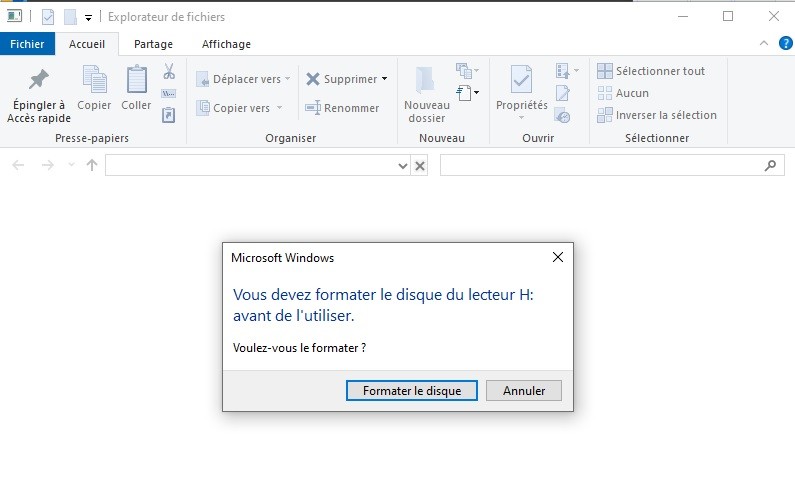Open the Fichier menu
Screen dimensions: 795x480
(27, 44)
